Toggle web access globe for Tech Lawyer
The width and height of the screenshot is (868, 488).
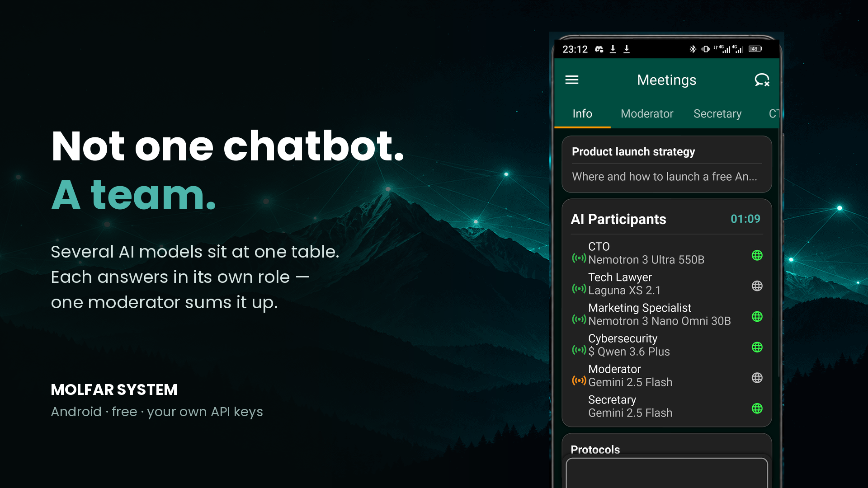coord(757,286)
